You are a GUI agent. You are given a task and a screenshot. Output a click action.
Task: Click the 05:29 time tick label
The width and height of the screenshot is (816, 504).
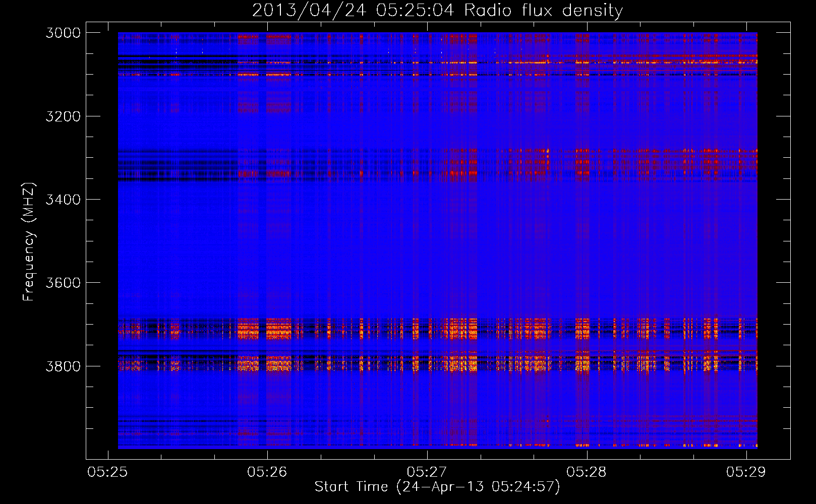[746, 472]
